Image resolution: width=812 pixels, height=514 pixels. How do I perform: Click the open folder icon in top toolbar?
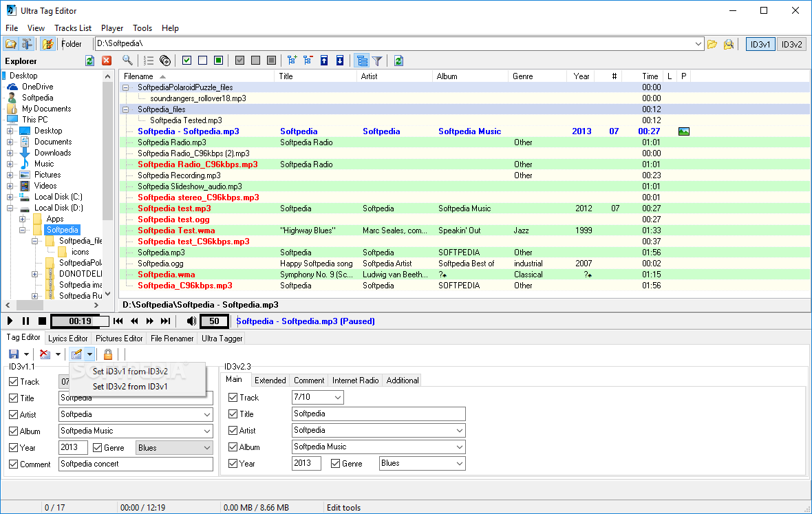pos(11,44)
